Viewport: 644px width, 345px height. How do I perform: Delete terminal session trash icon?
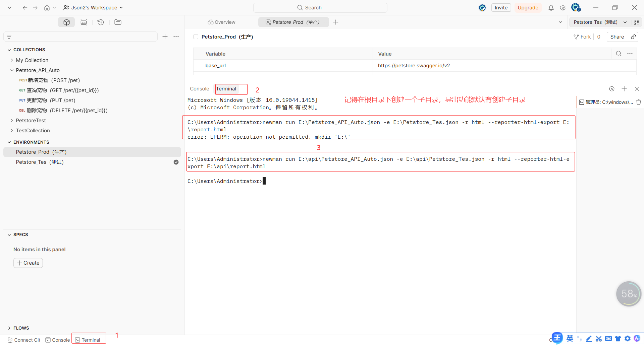(639, 102)
